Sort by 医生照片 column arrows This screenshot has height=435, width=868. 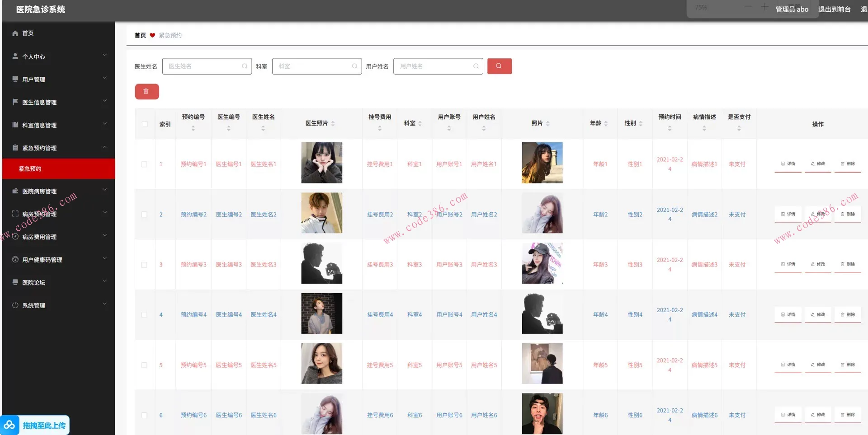[x=333, y=123]
